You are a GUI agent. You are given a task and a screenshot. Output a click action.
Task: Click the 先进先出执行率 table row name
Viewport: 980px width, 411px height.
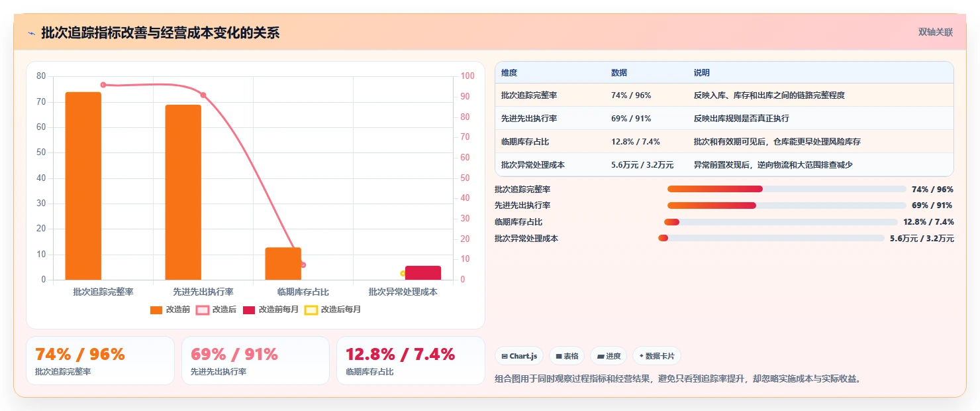click(529, 119)
